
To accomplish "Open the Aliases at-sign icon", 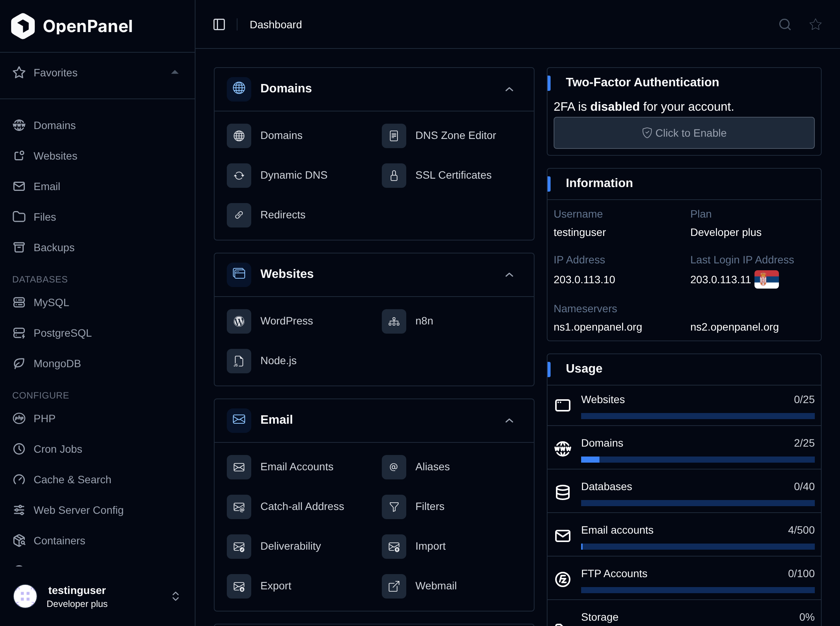I will (394, 467).
